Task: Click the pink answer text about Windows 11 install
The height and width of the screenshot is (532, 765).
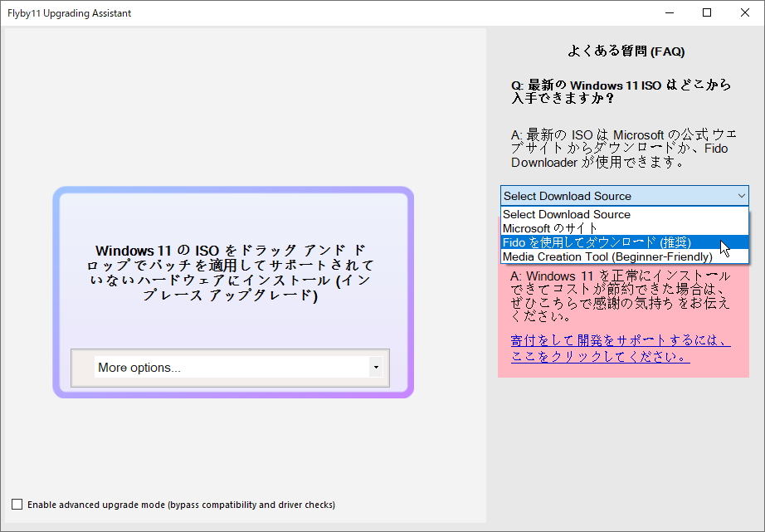Action: (620, 296)
